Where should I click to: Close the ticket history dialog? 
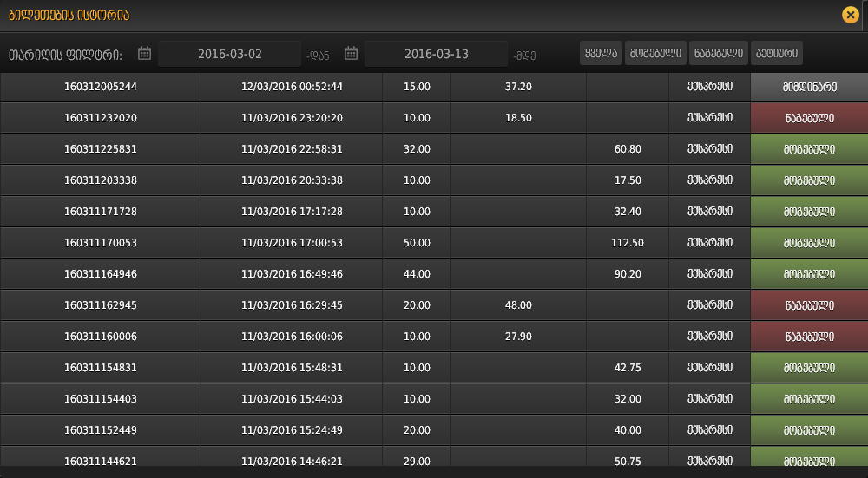pyautogui.click(x=851, y=15)
